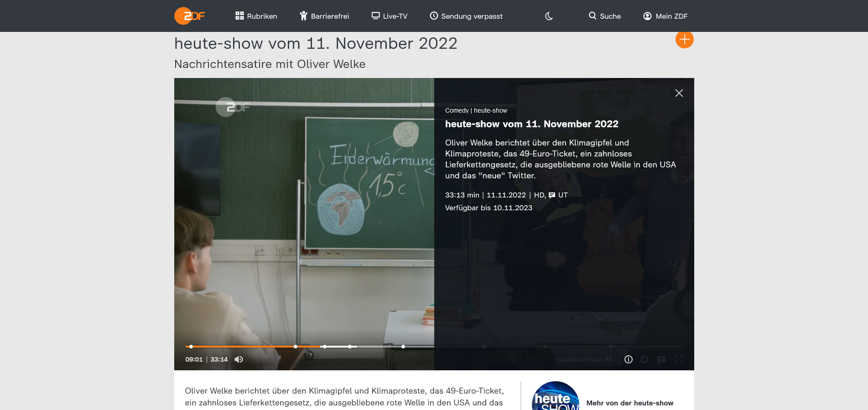868x410 pixels.
Task: Open the Barrierefrei section
Action: click(x=324, y=16)
